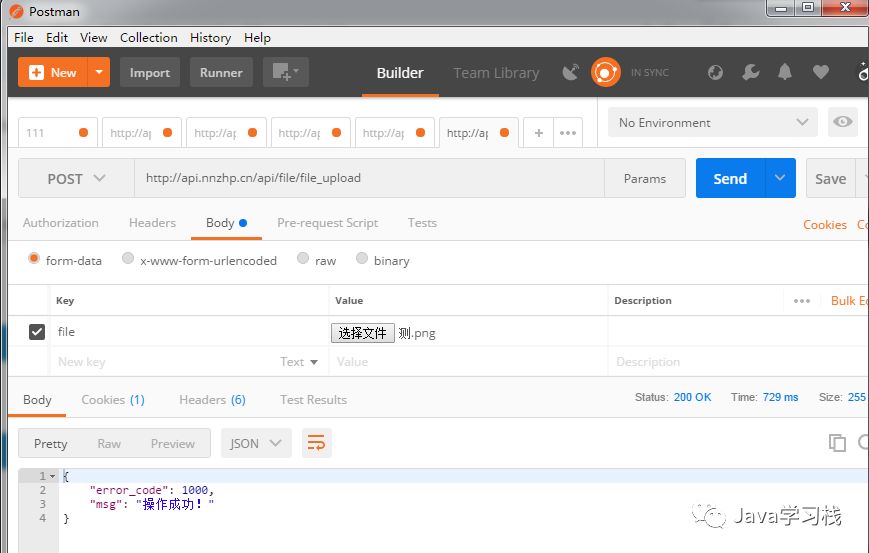The image size is (869, 553).
Task: Click the Params button
Action: [645, 178]
